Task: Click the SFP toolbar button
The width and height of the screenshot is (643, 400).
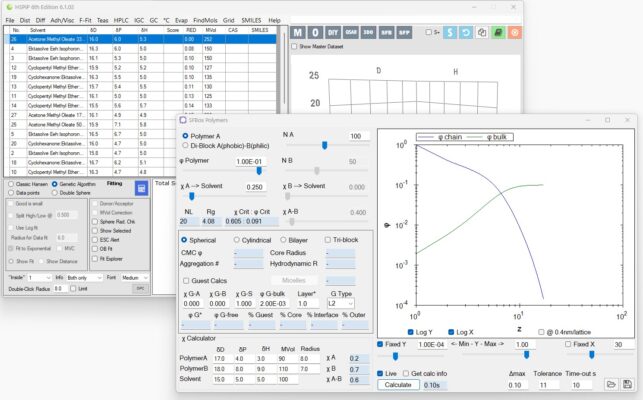Action: coord(404,32)
